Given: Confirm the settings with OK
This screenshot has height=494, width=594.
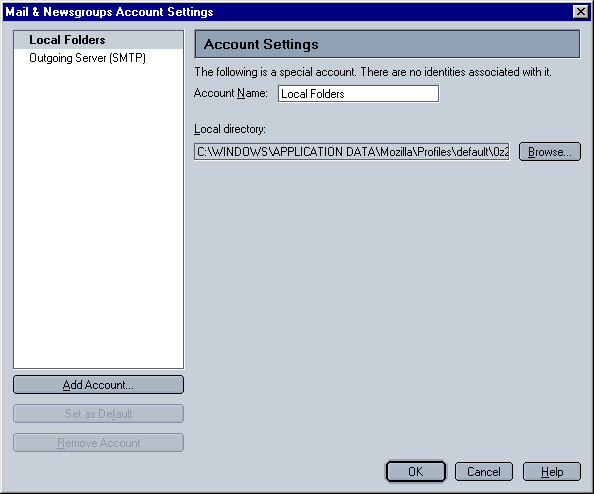Looking at the screenshot, I should tap(416, 472).
